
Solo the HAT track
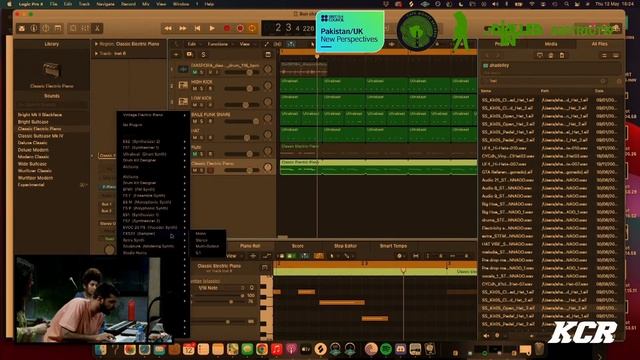click(202, 138)
